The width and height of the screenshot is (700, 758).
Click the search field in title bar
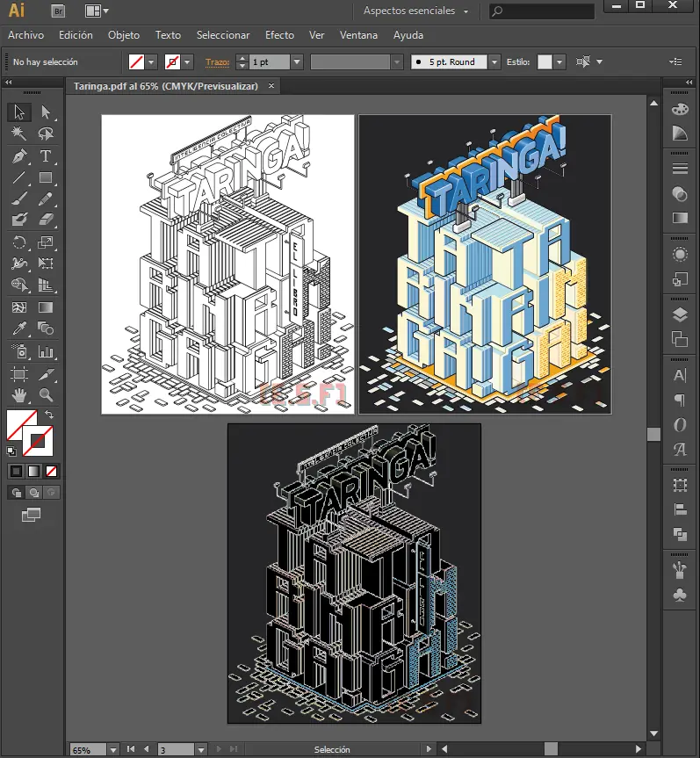pyautogui.click(x=541, y=11)
